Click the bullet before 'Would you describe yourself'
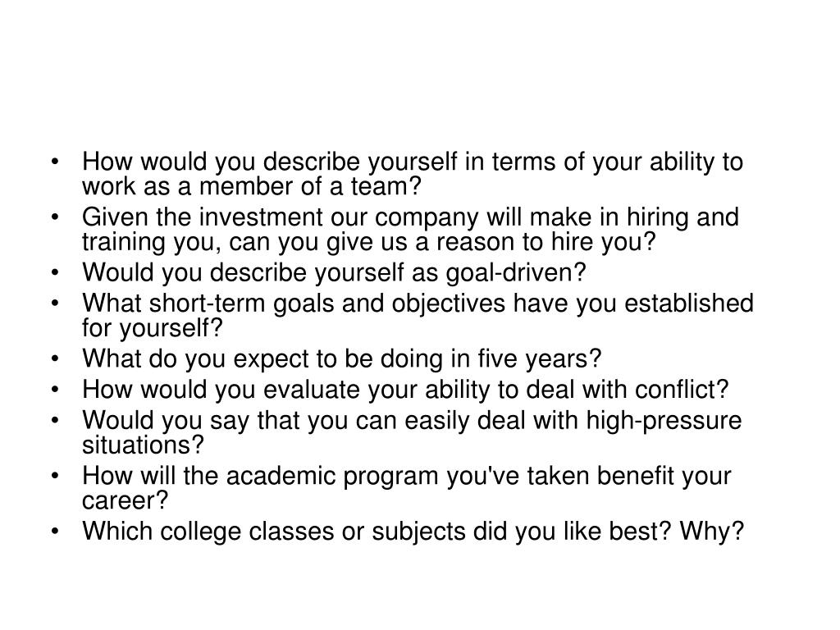840x630 pixels. pyautogui.click(x=55, y=272)
